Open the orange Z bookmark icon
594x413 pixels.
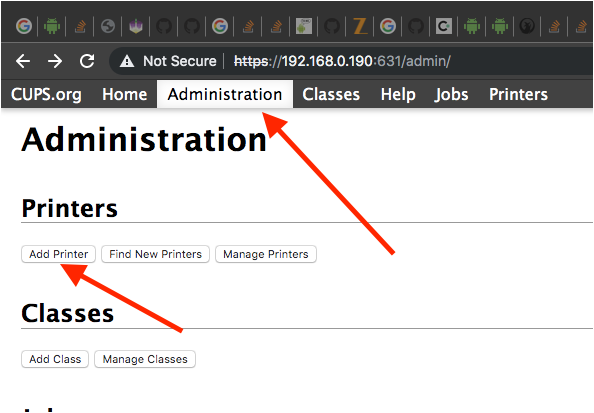pyautogui.click(x=360, y=26)
